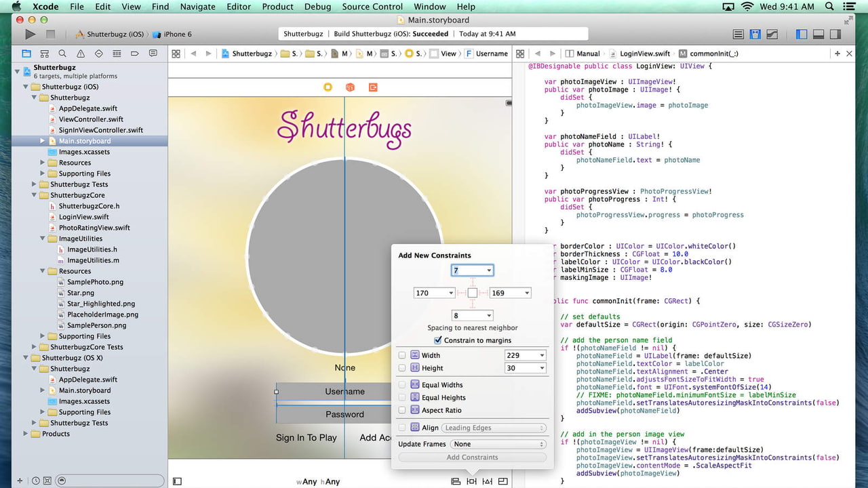The height and width of the screenshot is (488, 868).
Task: Open the Report navigator speech-bubble icon
Action: tap(153, 54)
